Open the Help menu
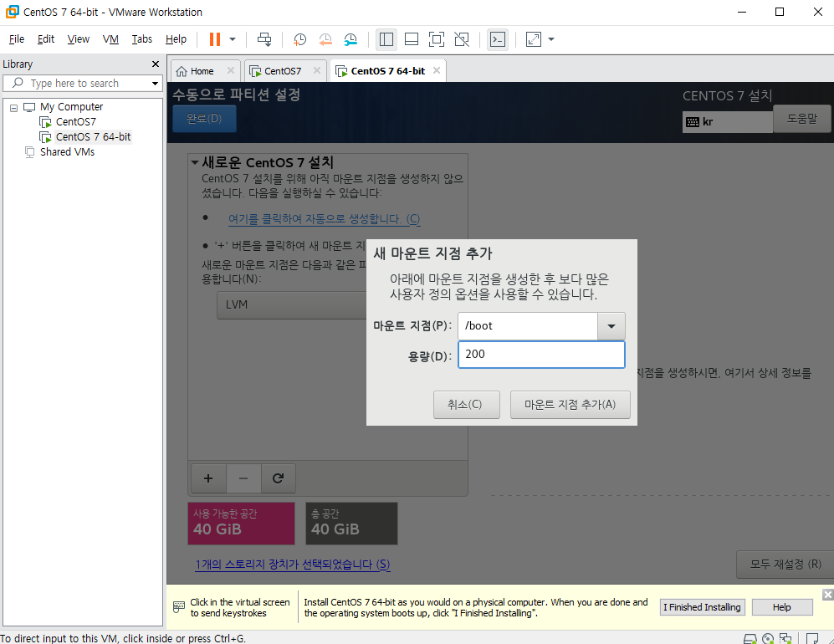 point(176,39)
